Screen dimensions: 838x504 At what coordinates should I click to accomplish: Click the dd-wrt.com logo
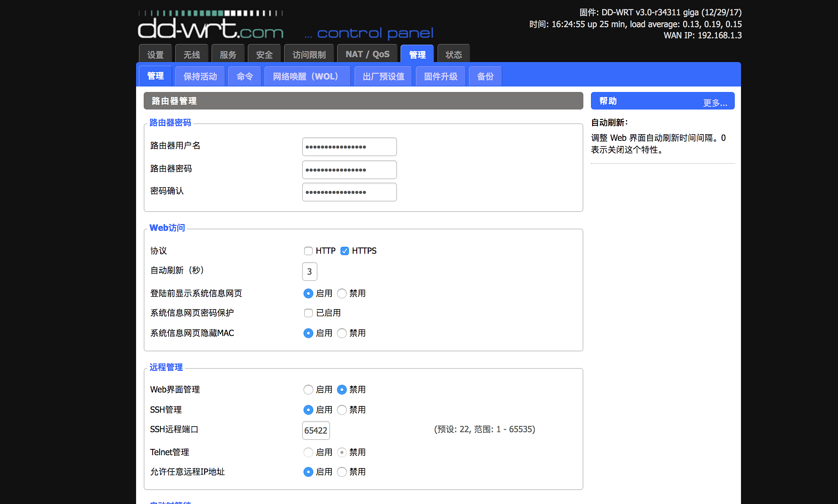tap(211, 28)
